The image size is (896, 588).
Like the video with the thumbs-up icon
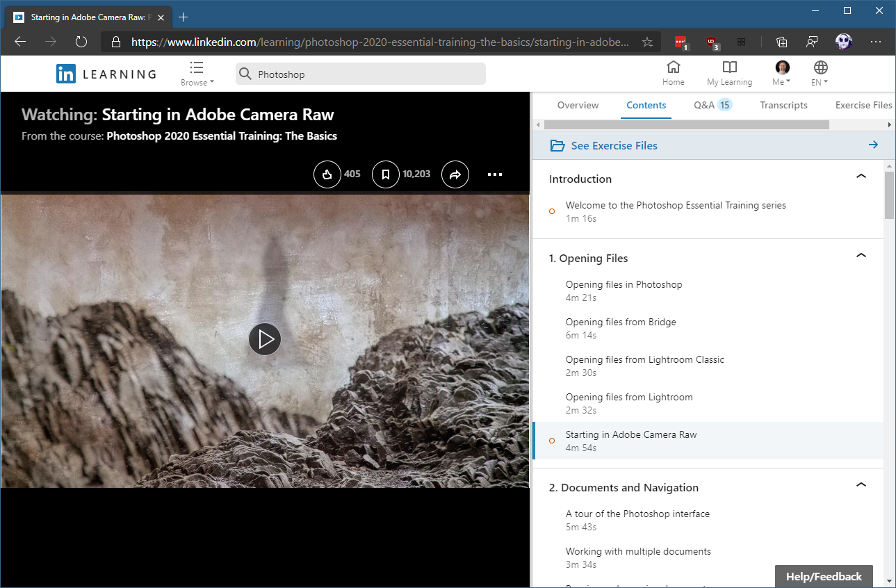point(327,174)
